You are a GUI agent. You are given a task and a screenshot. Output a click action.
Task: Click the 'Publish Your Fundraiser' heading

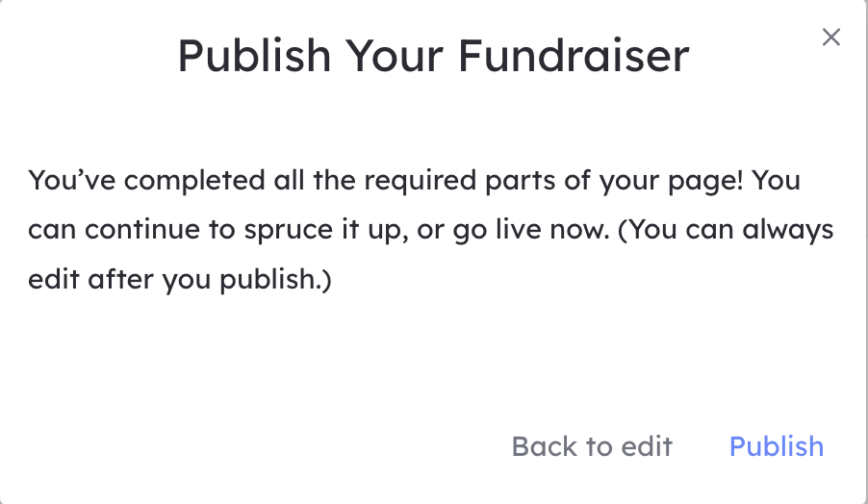tap(433, 56)
